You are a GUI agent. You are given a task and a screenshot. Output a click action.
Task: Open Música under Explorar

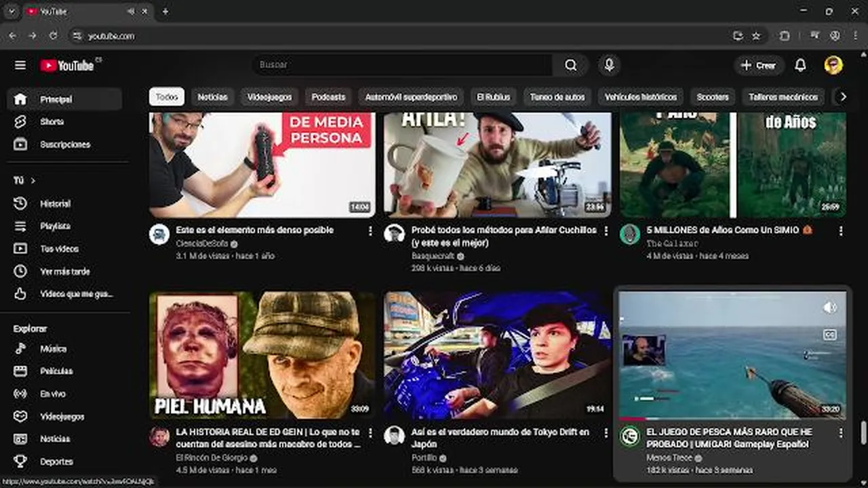pos(64,348)
